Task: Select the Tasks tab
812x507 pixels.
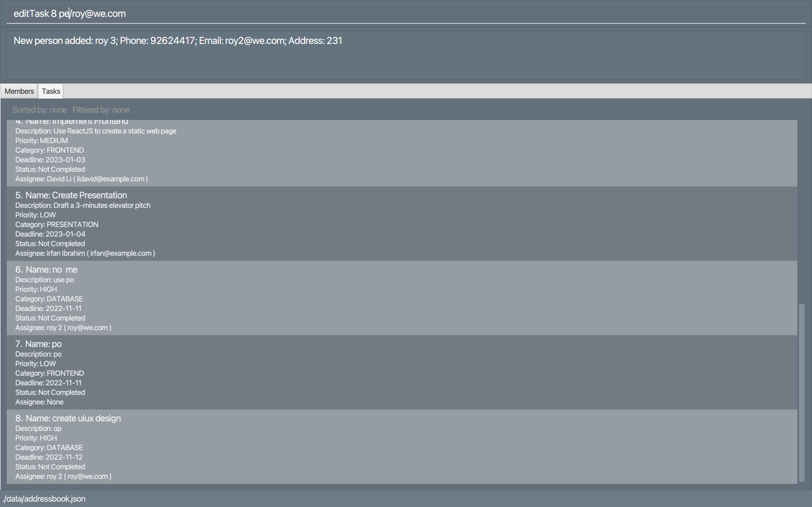Action: [51, 91]
